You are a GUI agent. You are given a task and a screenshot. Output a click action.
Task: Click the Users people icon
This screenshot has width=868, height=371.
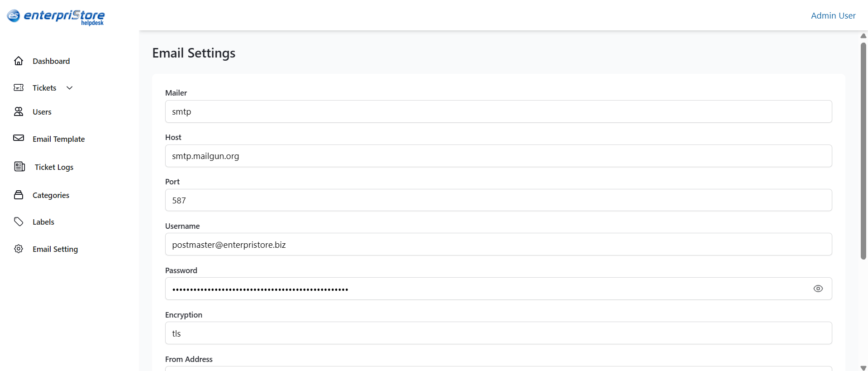point(19,111)
